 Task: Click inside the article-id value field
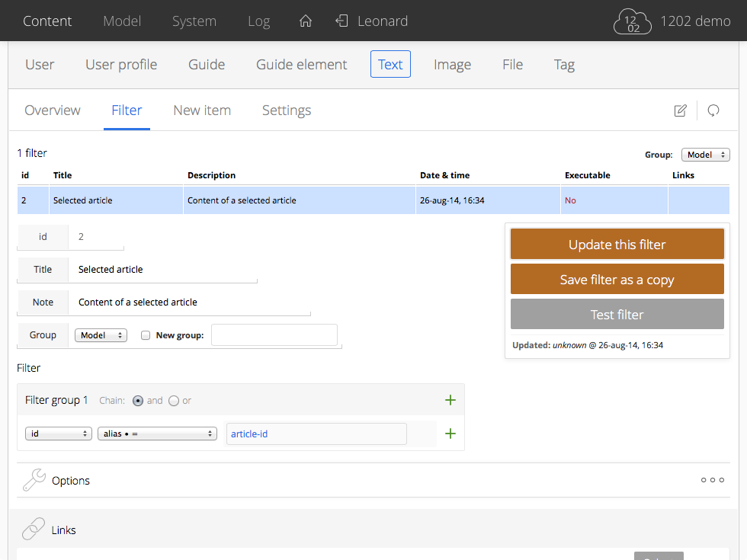point(316,434)
